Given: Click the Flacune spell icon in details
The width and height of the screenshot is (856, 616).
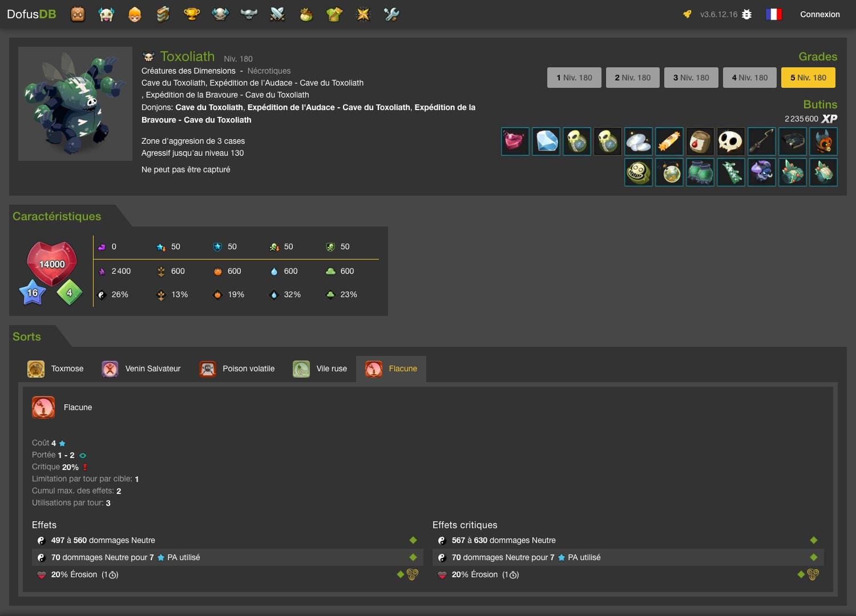Looking at the screenshot, I should 43,407.
